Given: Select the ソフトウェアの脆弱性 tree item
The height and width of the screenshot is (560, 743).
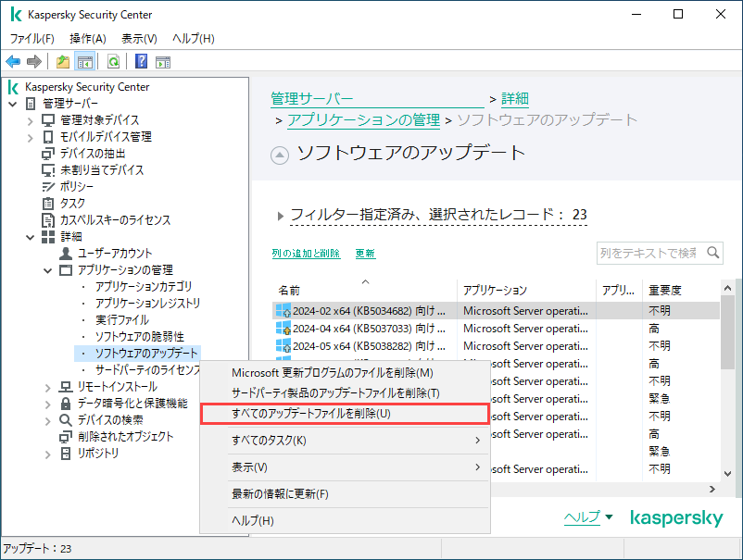Looking at the screenshot, I should point(139,337).
